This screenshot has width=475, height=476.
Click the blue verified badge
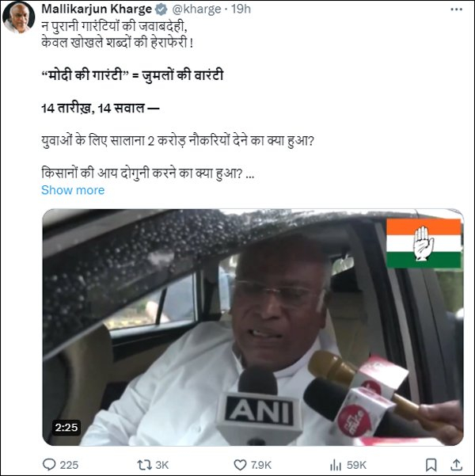click(x=161, y=10)
